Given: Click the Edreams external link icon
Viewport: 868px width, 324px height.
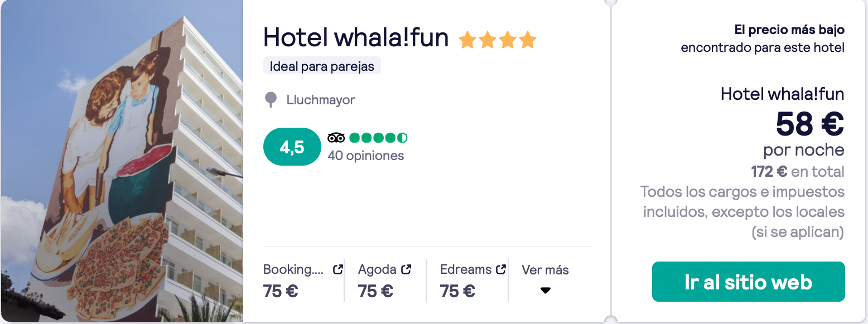Looking at the screenshot, I should (501, 269).
